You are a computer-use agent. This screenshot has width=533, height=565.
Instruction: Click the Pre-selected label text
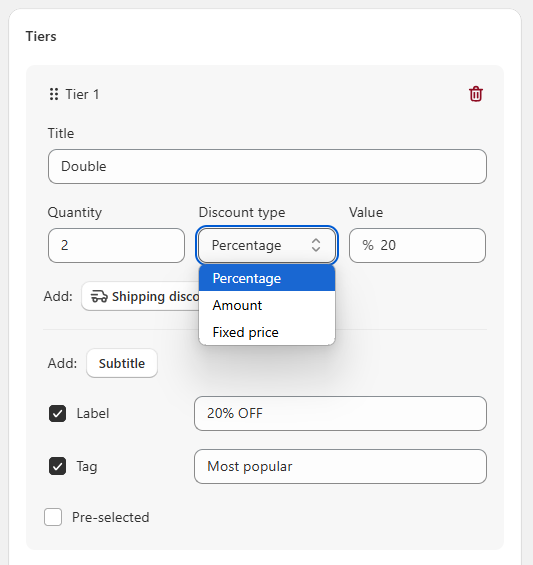[x=111, y=517]
